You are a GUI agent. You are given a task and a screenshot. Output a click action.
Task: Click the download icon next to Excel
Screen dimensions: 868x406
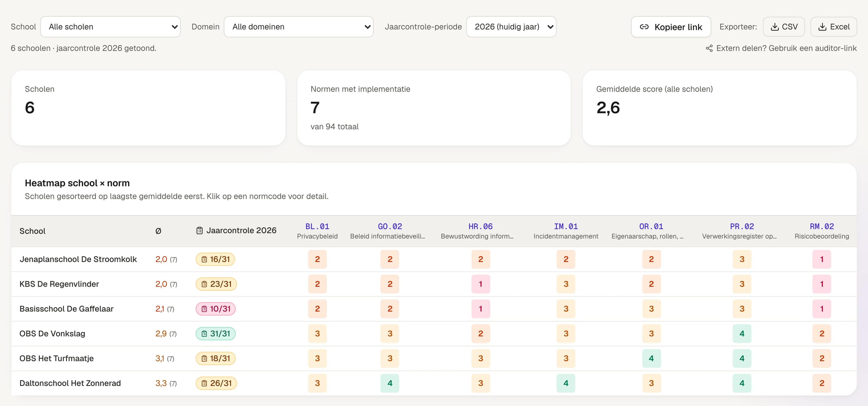(x=822, y=27)
